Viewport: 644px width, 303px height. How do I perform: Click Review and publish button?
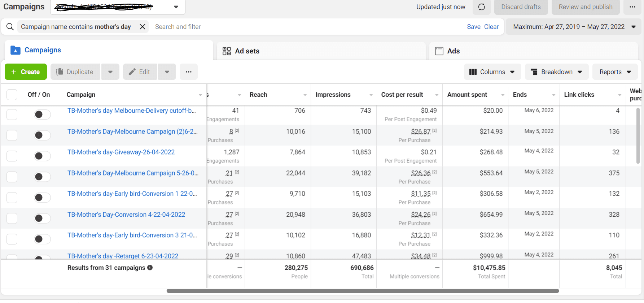click(x=586, y=7)
